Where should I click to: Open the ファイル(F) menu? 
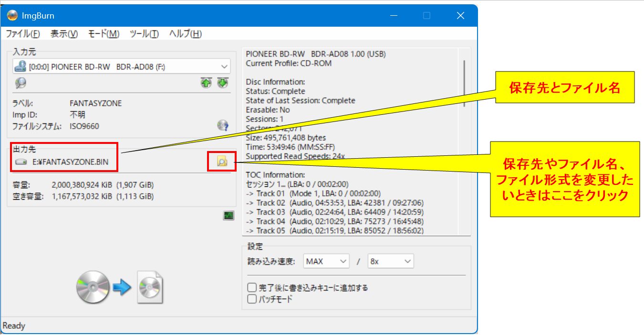(22, 34)
